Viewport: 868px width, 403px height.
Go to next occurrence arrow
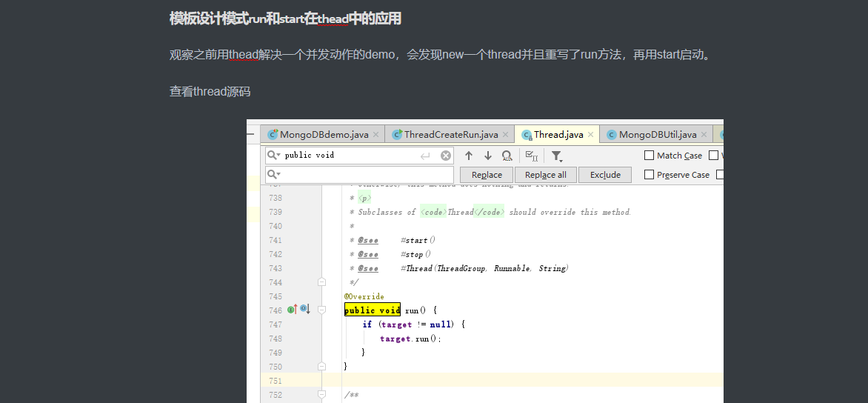[488, 156]
